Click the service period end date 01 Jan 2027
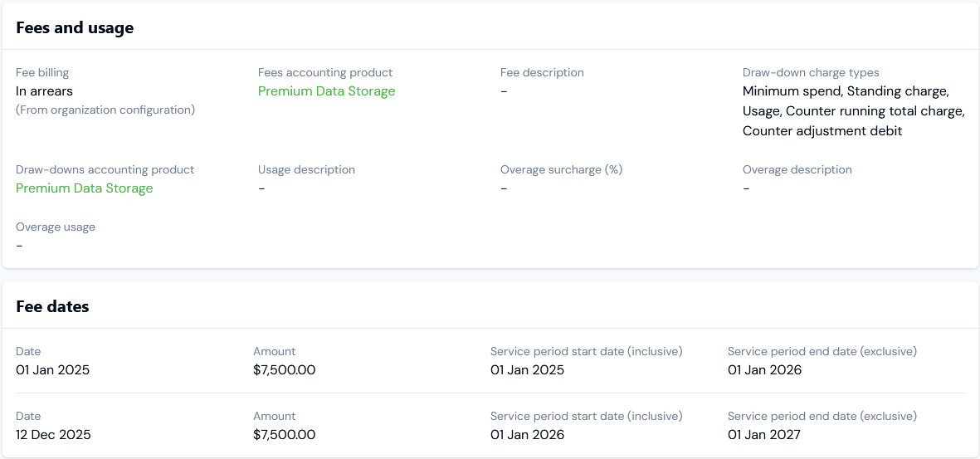This screenshot has height=459, width=980. tap(764, 435)
